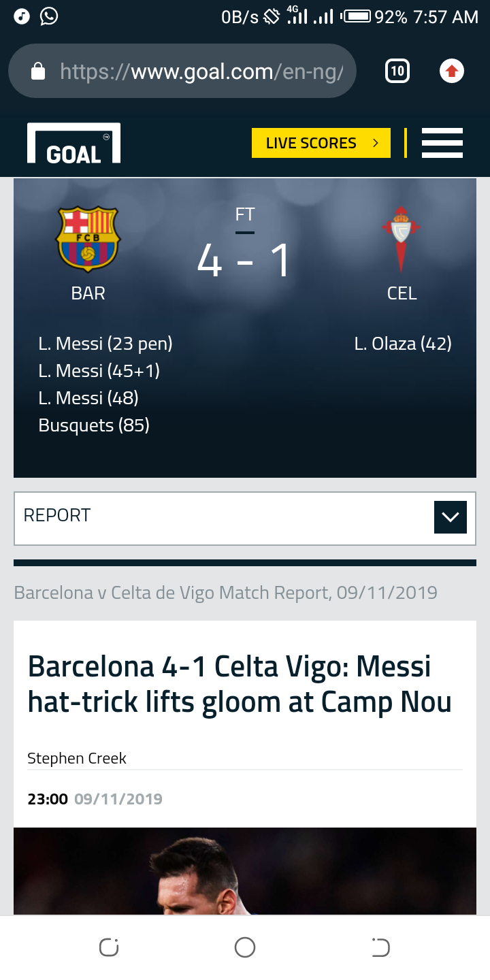
Task: Open the recent apps navigation button
Action: point(109,947)
